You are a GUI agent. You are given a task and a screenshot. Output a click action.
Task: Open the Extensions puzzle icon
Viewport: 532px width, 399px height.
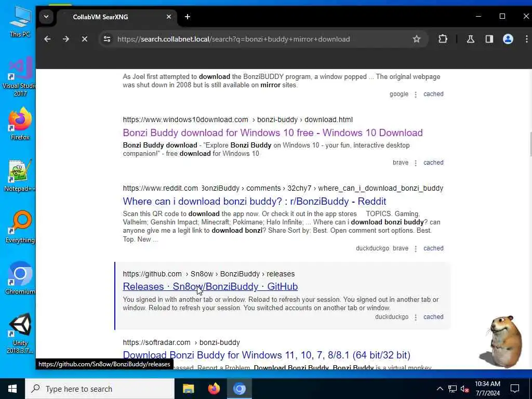point(443,39)
